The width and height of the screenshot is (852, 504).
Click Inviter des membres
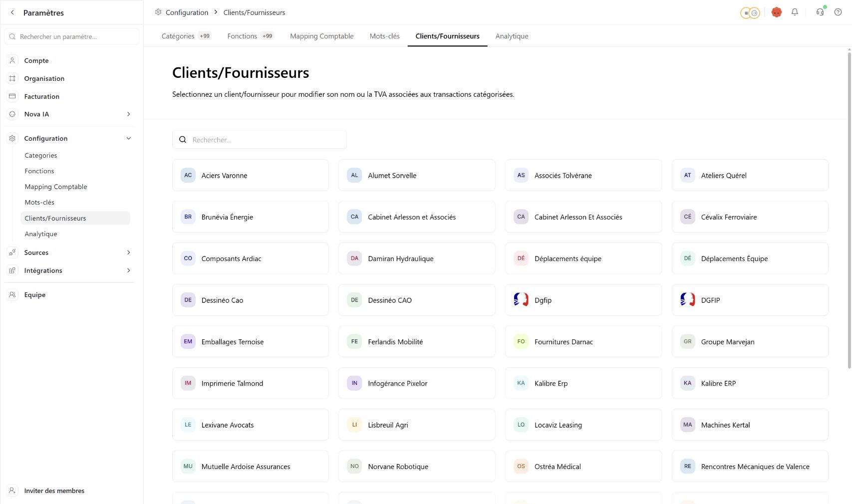click(54, 491)
